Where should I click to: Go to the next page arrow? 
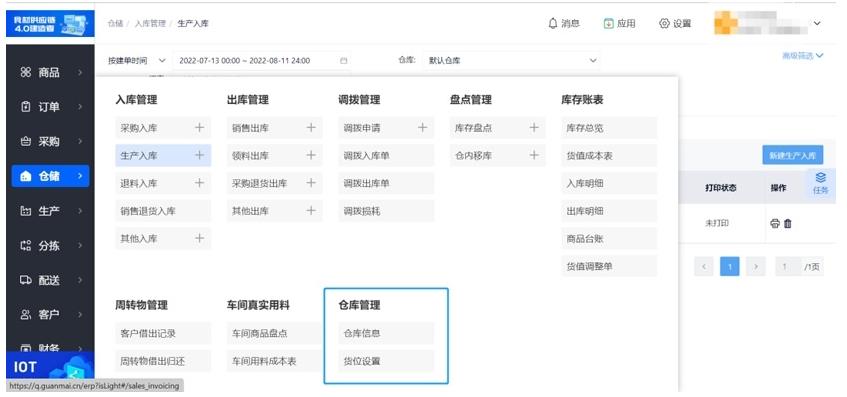coord(755,266)
